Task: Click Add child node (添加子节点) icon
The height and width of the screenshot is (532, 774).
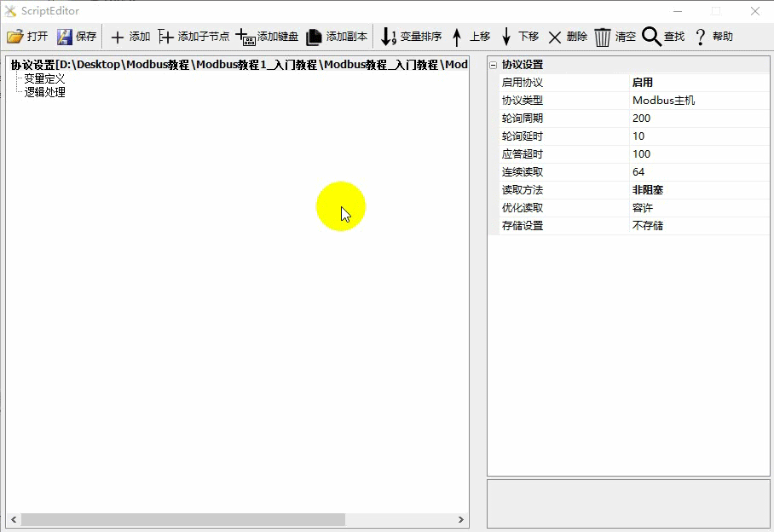Action: [165, 37]
